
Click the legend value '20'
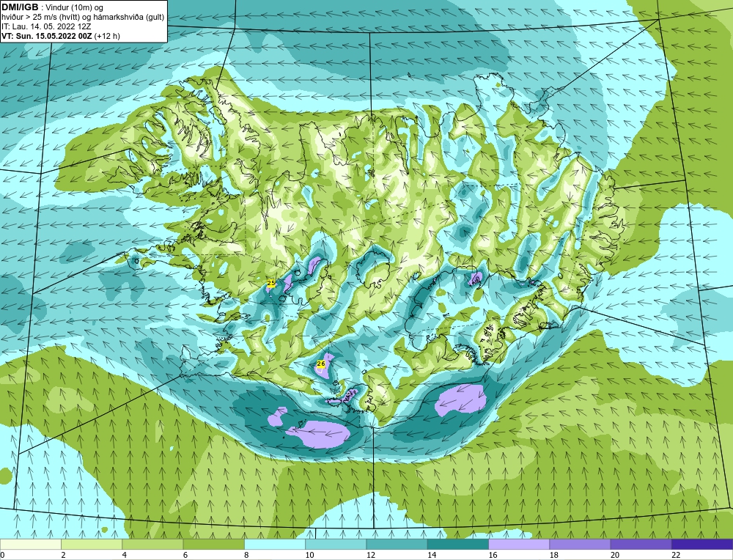pyautogui.click(x=615, y=555)
